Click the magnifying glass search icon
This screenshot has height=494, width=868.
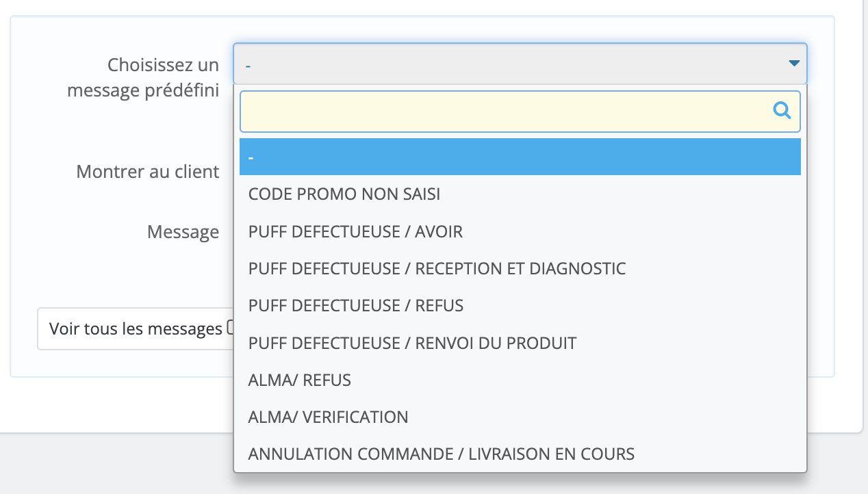tap(781, 111)
